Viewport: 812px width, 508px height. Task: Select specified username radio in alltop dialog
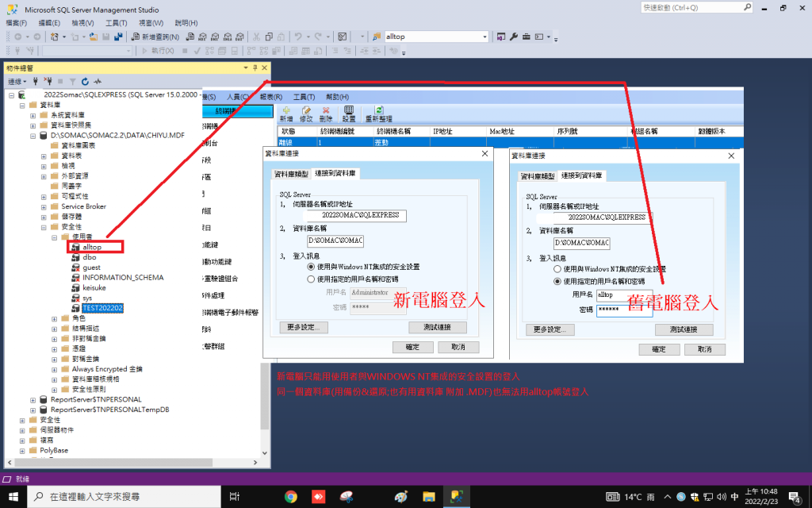click(x=557, y=282)
